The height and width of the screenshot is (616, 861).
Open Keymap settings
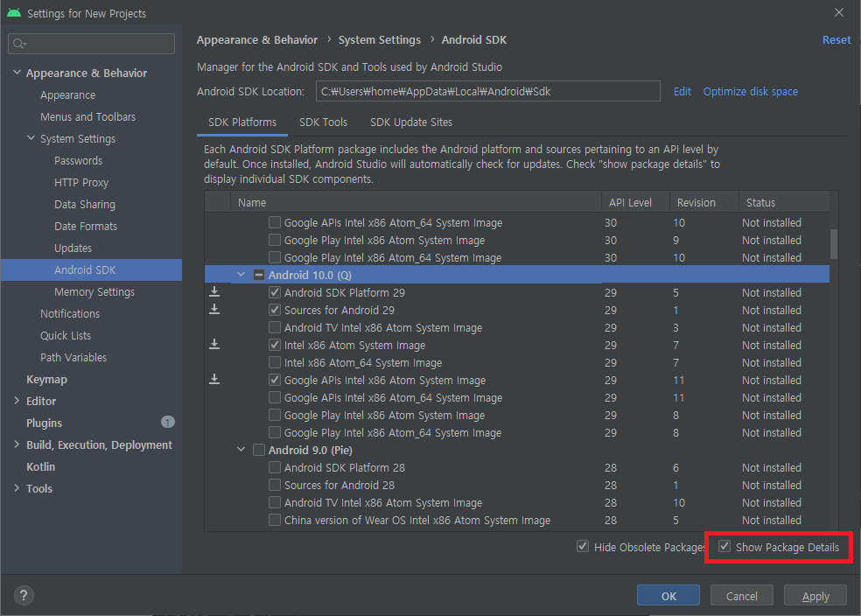tap(46, 380)
